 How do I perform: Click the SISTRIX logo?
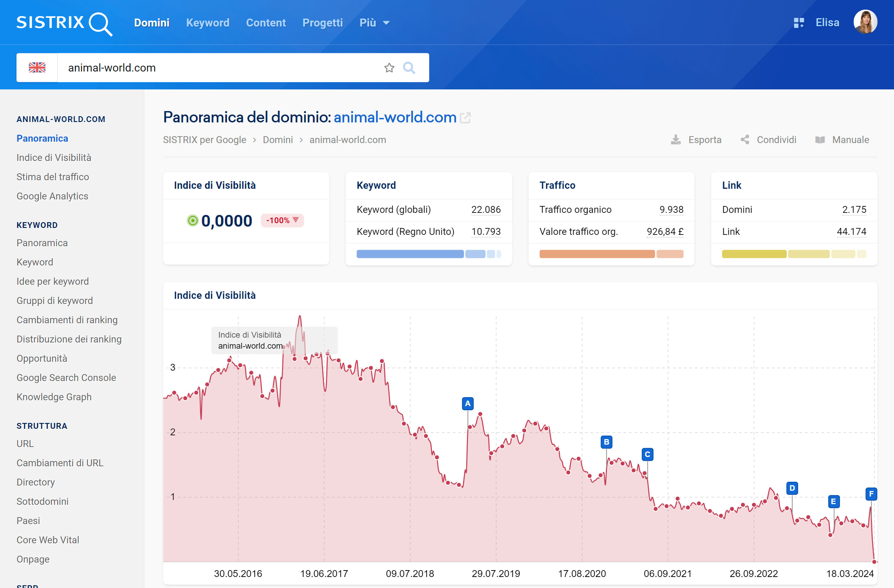(64, 23)
